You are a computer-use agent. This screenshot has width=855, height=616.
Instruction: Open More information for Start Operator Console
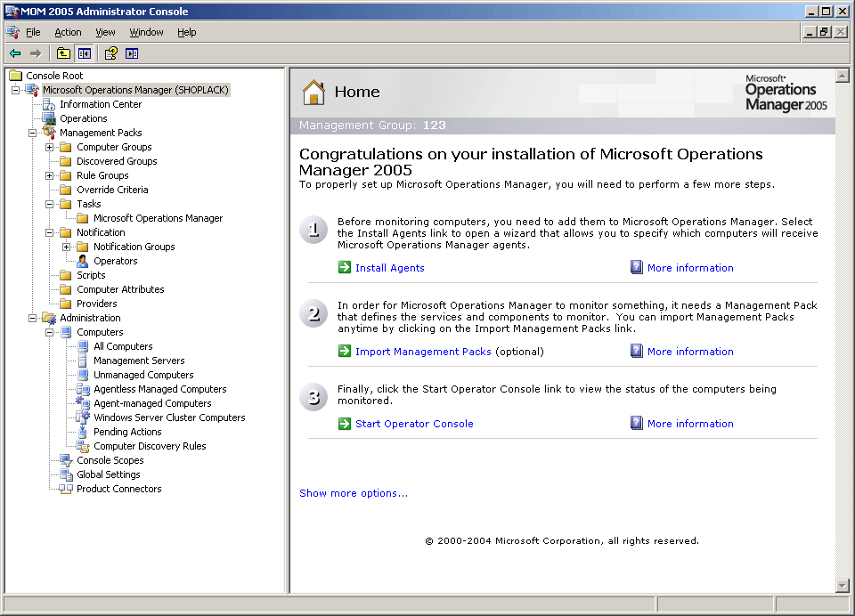[x=690, y=424]
